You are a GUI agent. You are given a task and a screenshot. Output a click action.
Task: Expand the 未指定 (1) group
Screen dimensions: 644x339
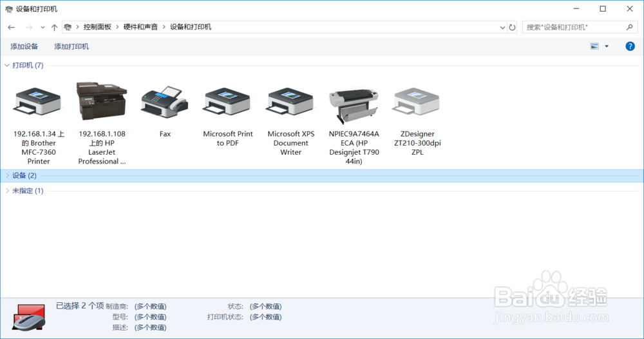7,191
